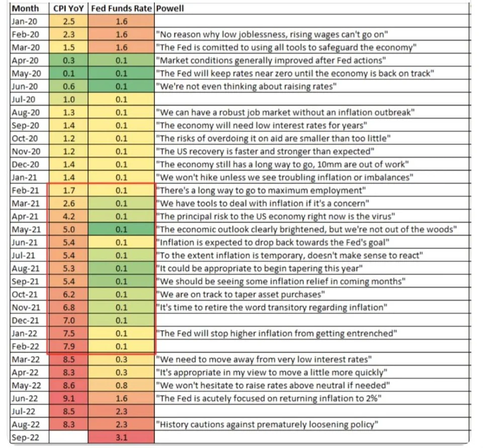Image resolution: width=483 pixels, height=448 pixels.
Task: Select the Sep-22 month cell
Action: pyautogui.click(x=29, y=438)
